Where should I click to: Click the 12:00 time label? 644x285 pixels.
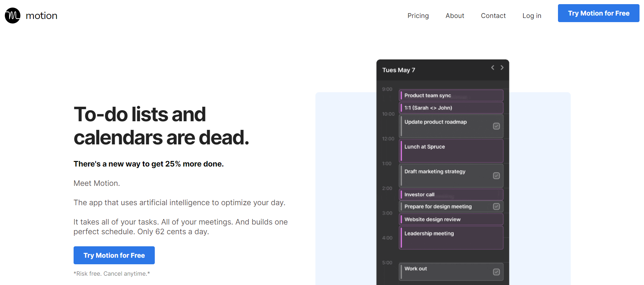(x=388, y=139)
